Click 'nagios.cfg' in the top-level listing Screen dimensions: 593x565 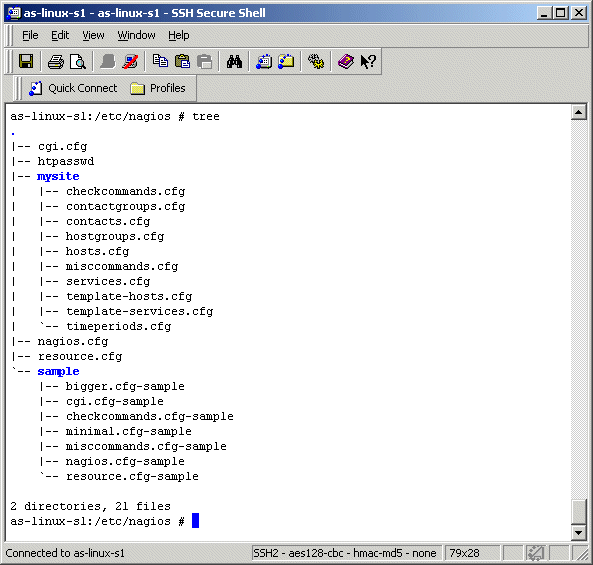(73, 341)
